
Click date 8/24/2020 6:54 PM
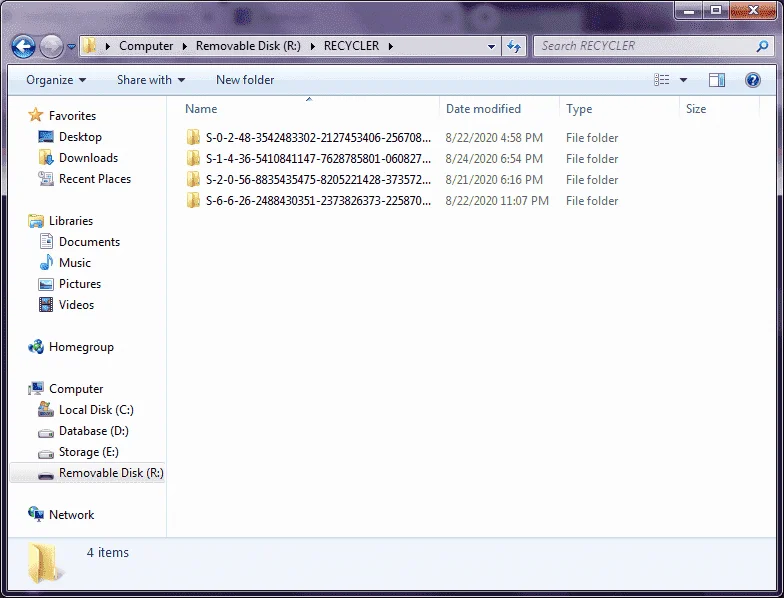click(494, 158)
